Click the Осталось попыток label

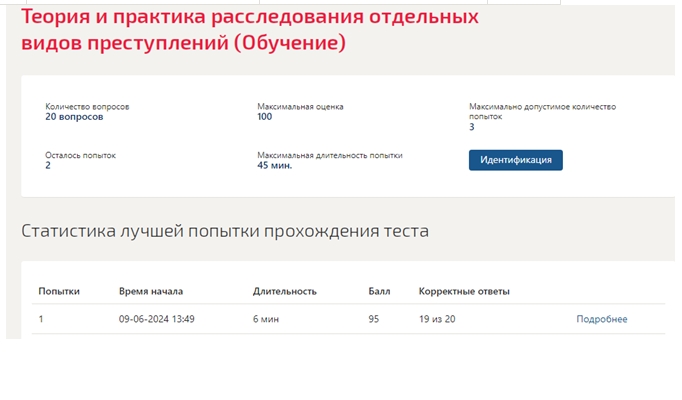coord(80,155)
